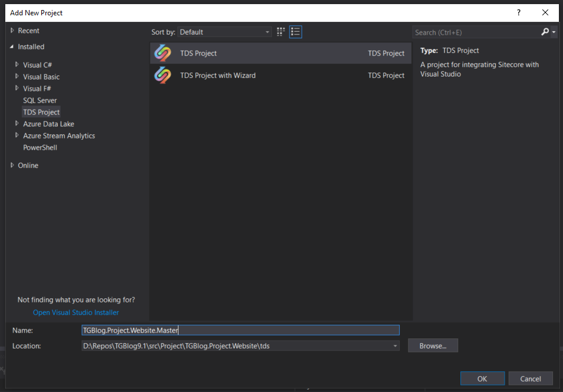Switch to small icons view
Image resolution: width=563 pixels, height=392 pixels.
(x=281, y=32)
